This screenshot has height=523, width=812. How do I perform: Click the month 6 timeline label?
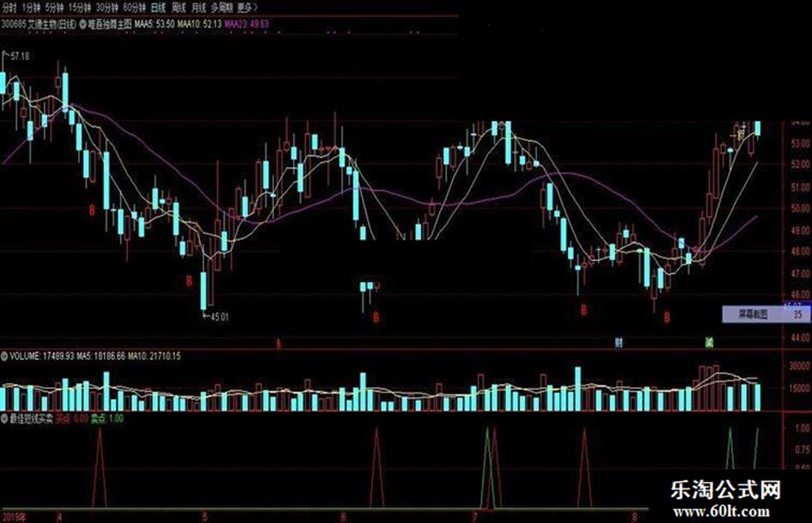342,517
